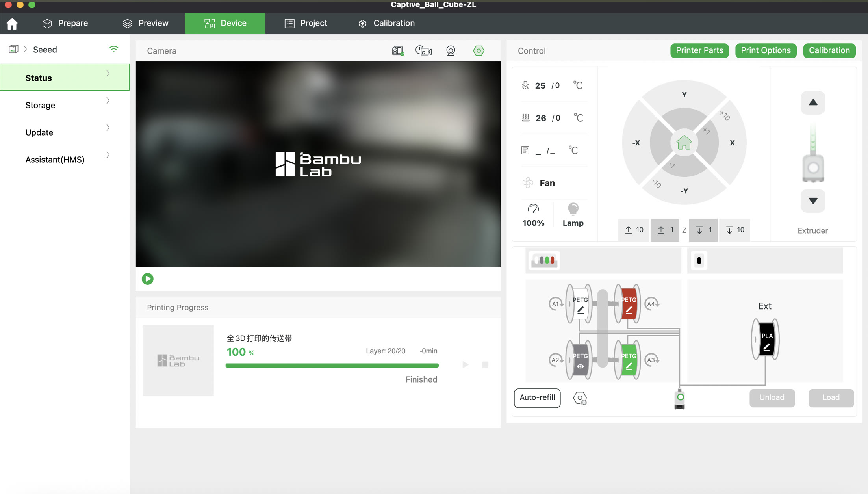Home the axes with the house icon

pyautogui.click(x=684, y=143)
